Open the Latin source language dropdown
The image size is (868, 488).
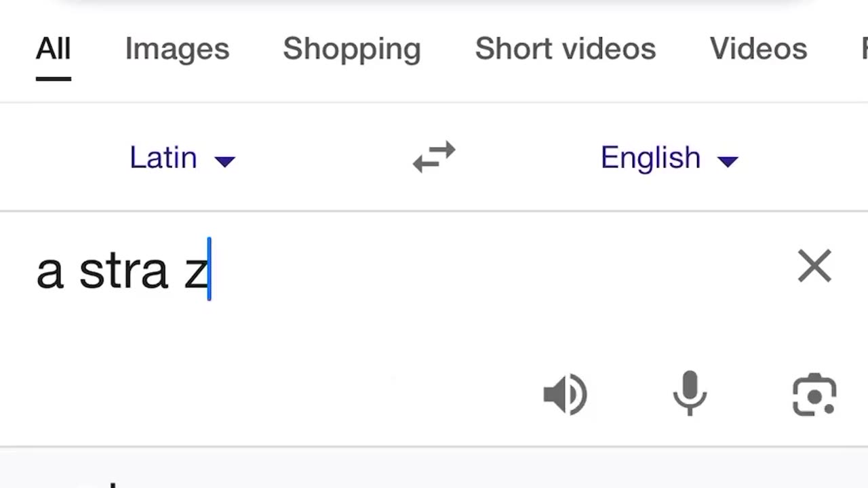pyautogui.click(x=163, y=158)
